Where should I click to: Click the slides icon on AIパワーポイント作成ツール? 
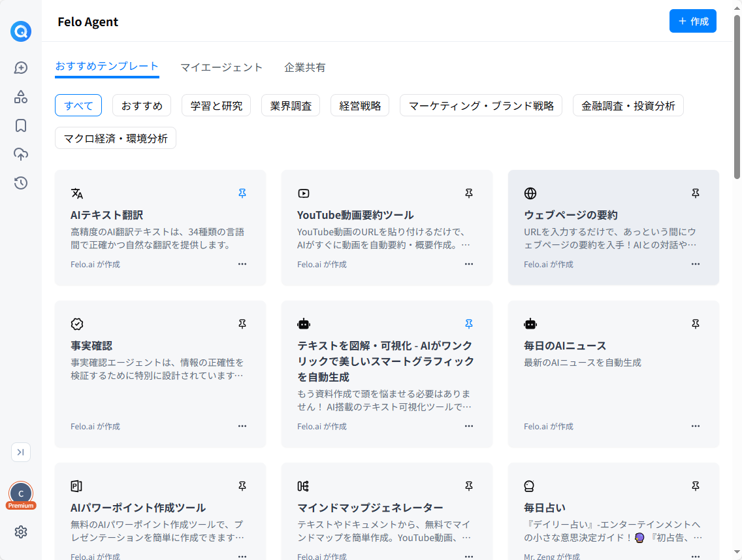[x=76, y=486]
